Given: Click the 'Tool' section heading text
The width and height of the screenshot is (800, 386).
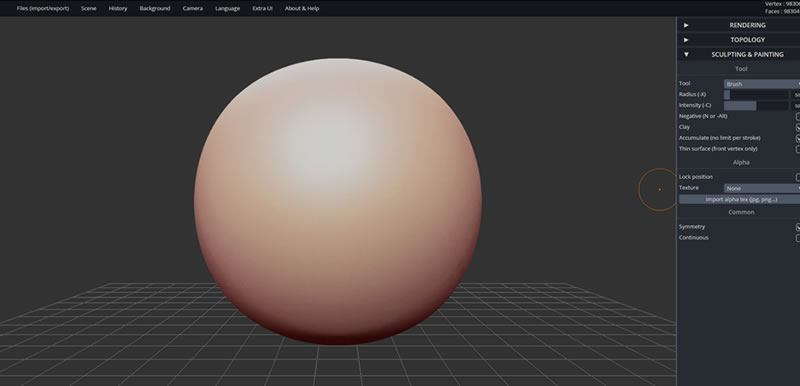Looking at the screenshot, I should coord(741,69).
